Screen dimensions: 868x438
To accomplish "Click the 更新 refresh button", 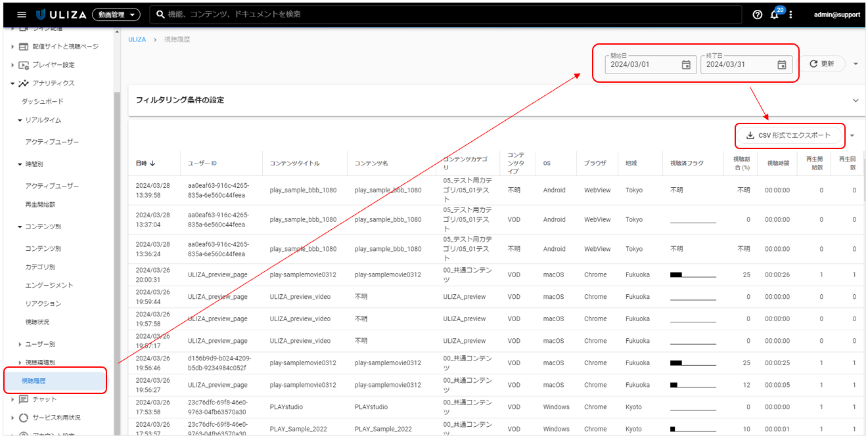I will [x=821, y=64].
